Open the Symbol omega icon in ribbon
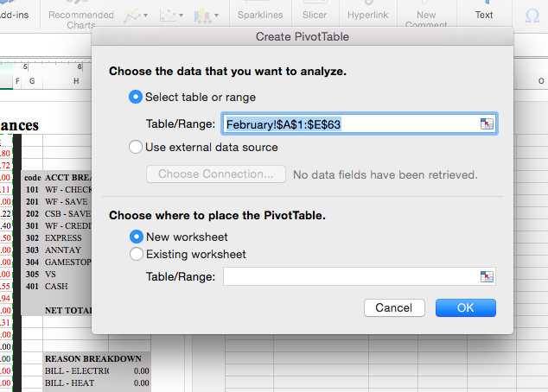Viewport: 548px width, 392px height. [532, 16]
